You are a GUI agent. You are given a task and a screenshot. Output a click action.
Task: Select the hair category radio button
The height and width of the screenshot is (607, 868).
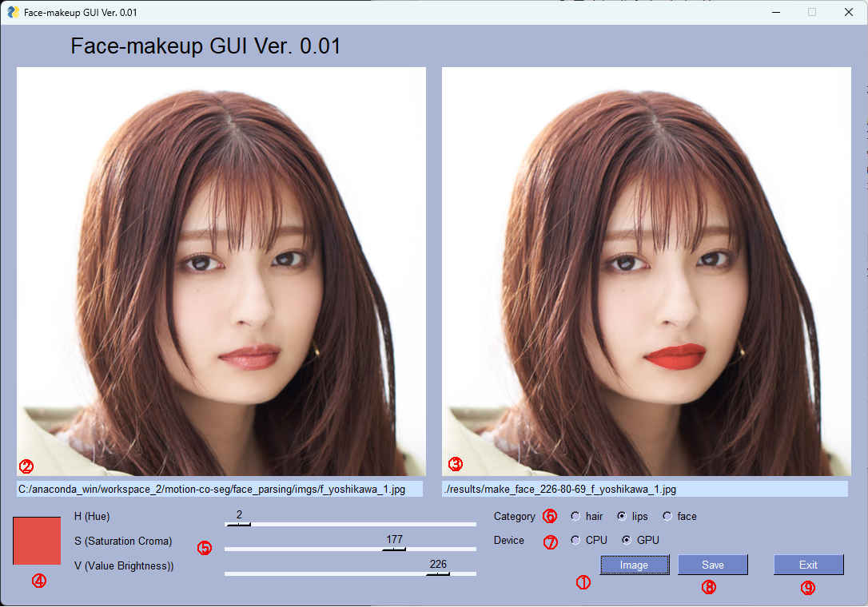[575, 517]
